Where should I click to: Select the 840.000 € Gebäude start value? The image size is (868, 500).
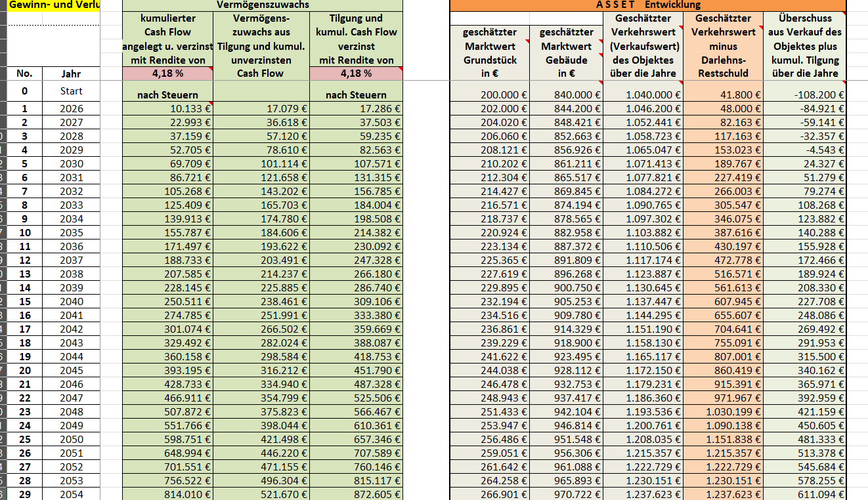pos(565,95)
